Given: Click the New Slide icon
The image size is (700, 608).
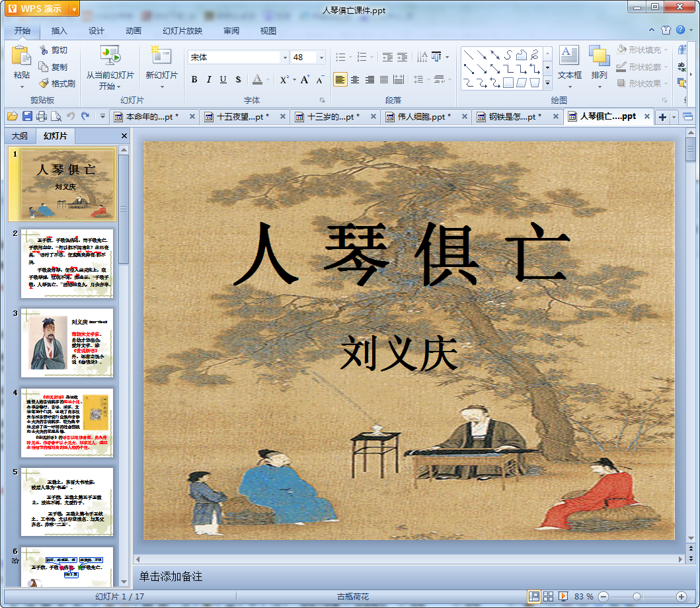Looking at the screenshot, I should 161,56.
